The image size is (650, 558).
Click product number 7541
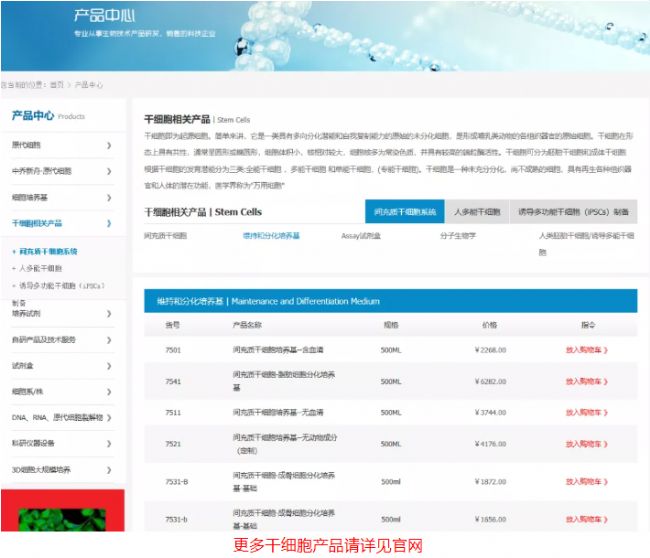pyautogui.click(x=173, y=381)
